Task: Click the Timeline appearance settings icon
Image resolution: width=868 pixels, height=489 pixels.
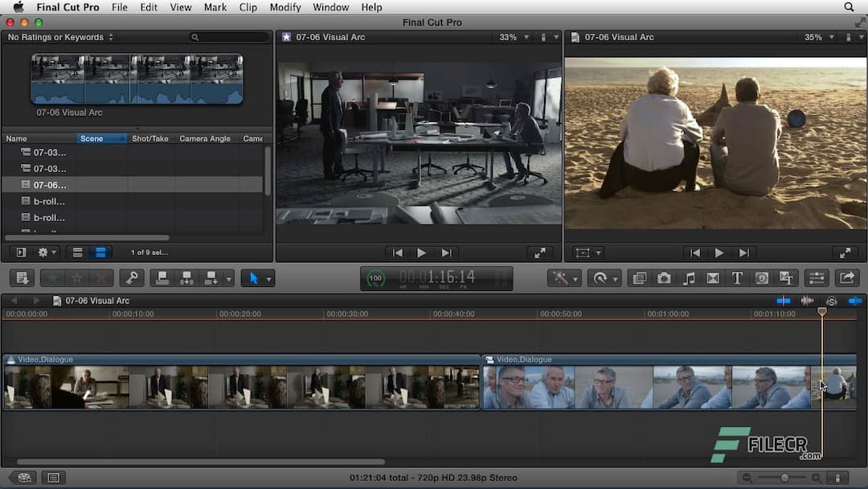Action: tap(839, 478)
